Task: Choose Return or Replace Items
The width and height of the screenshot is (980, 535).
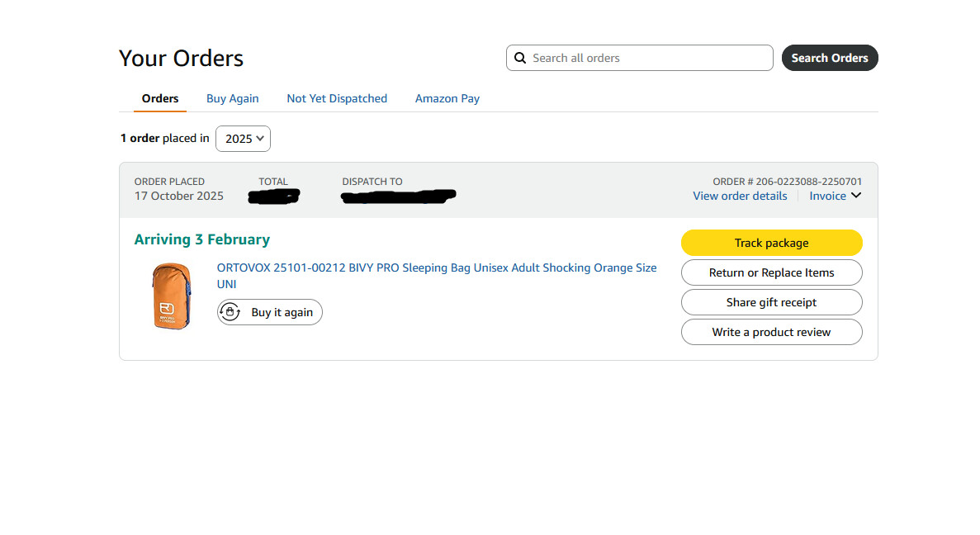Action: [771, 272]
